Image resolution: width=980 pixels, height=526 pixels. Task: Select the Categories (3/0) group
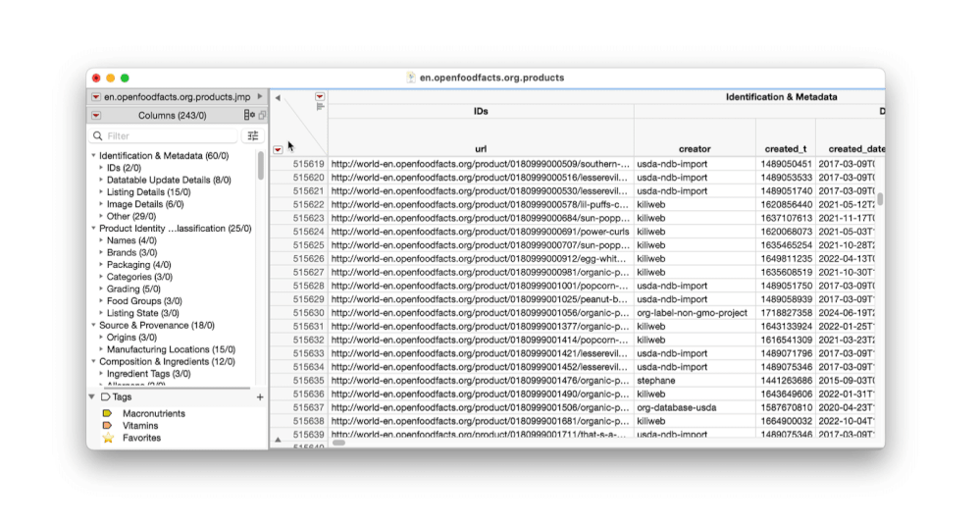(x=139, y=277)
